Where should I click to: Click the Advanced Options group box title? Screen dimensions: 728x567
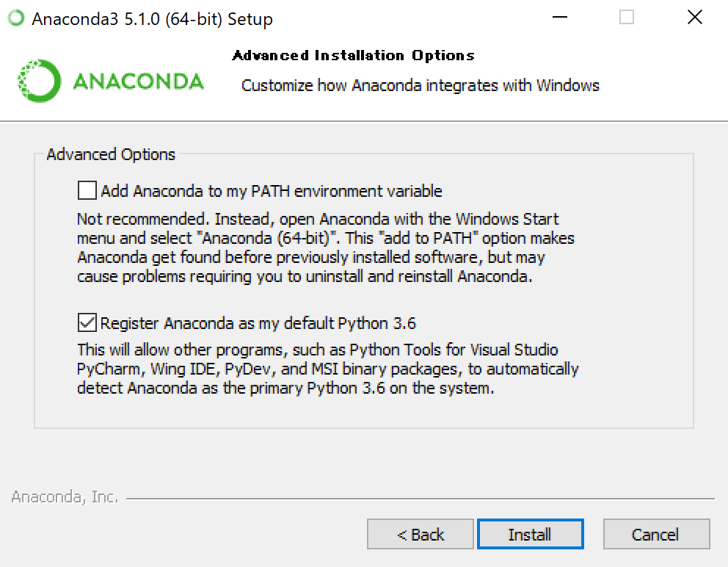coord(110,154)
